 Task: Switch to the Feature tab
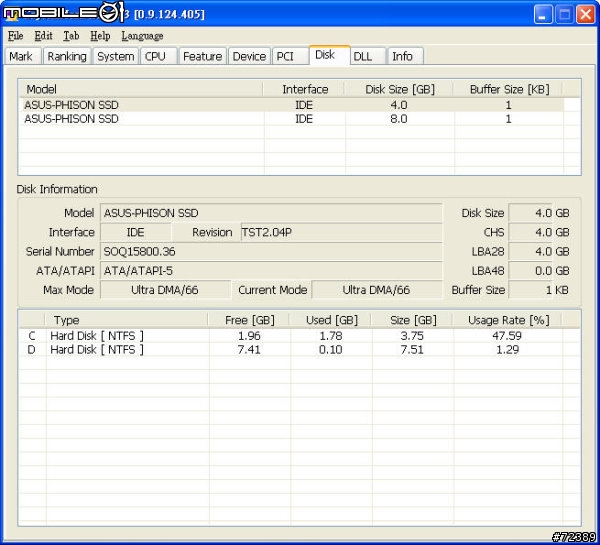pyautogui.click(x=202, y=56)
